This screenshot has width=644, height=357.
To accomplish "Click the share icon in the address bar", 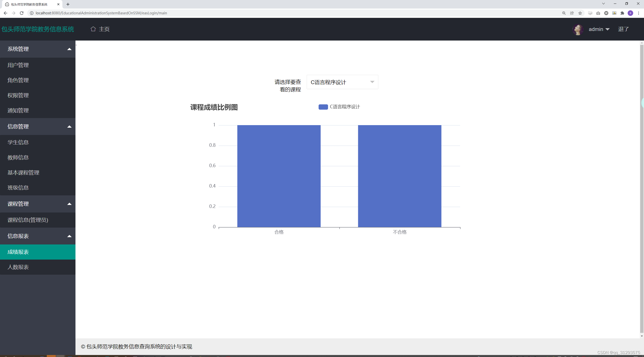I will pyautogui.click(x=572, y=13).
